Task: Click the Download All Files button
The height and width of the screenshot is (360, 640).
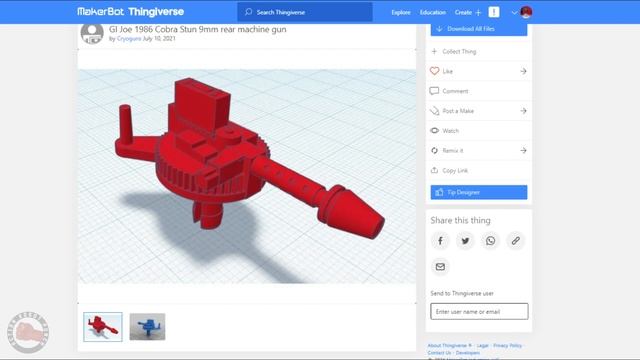Action: point(479,29)
